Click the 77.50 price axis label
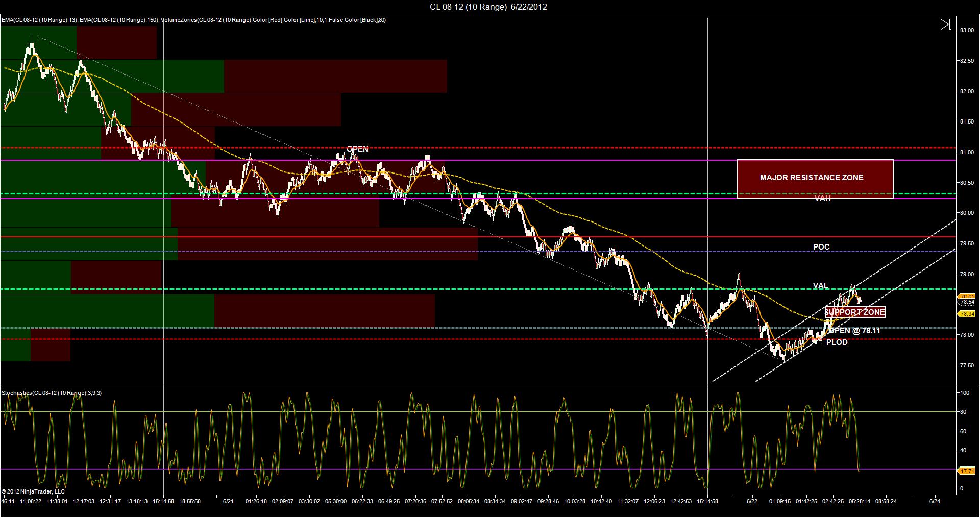 tap(967, 366)
